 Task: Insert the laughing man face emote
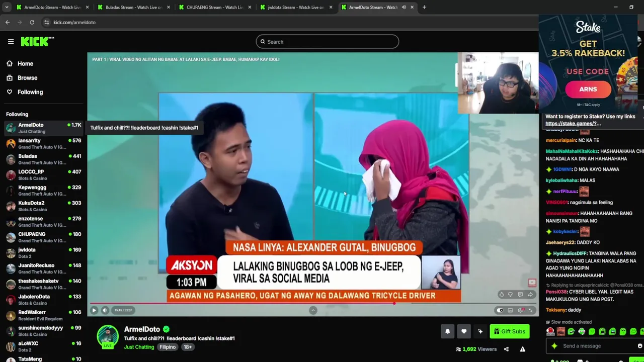tap(560, 331)
